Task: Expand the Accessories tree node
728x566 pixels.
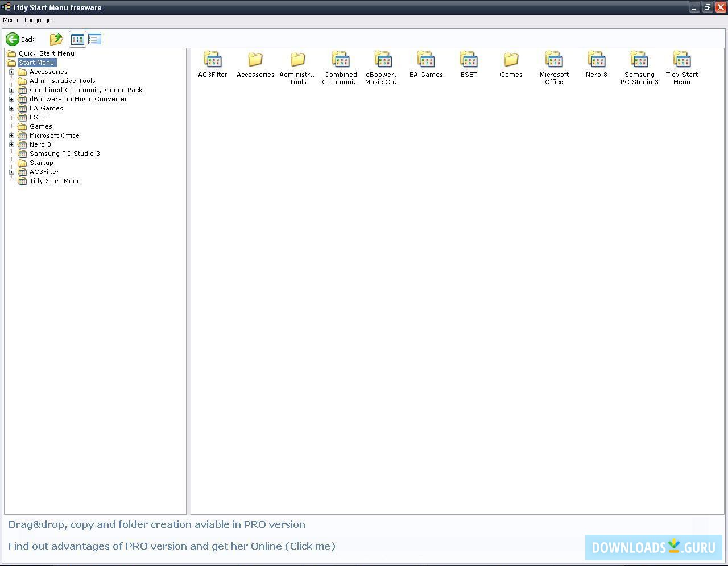Action: (x=13, y=72)
